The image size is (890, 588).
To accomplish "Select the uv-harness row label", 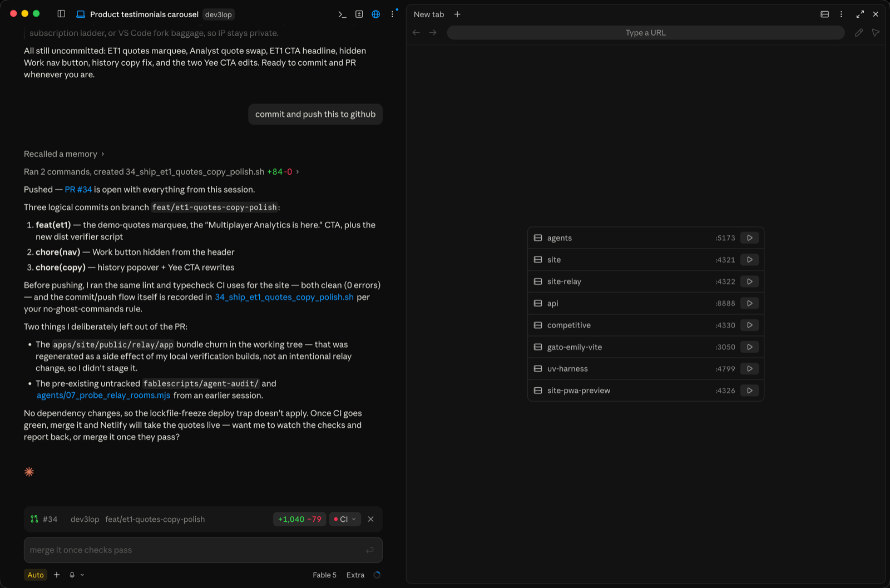I will 567,369.
